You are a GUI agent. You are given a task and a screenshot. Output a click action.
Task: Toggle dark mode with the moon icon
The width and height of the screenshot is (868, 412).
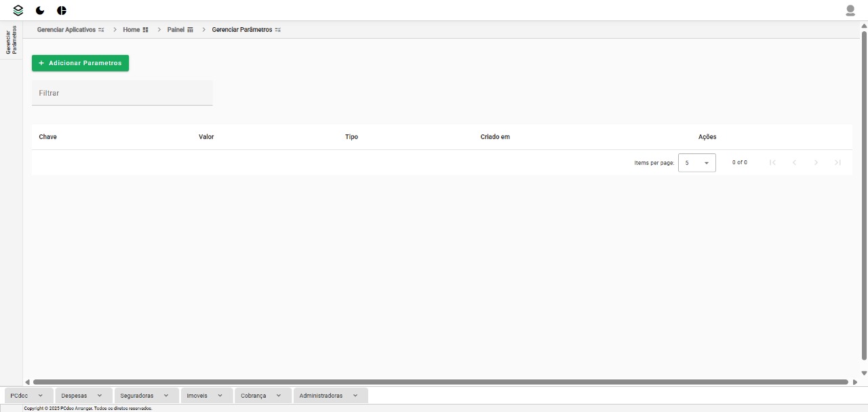(40, 10)
